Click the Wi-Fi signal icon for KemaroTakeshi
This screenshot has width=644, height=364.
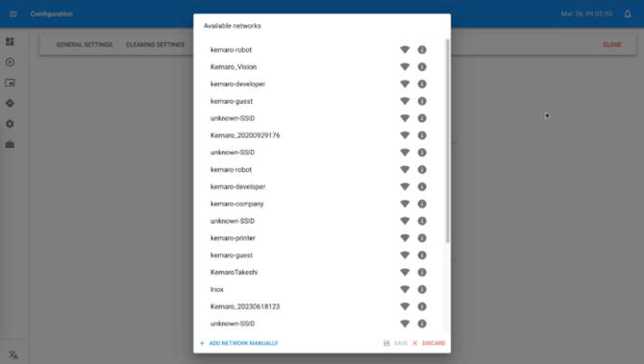[405, 273]
